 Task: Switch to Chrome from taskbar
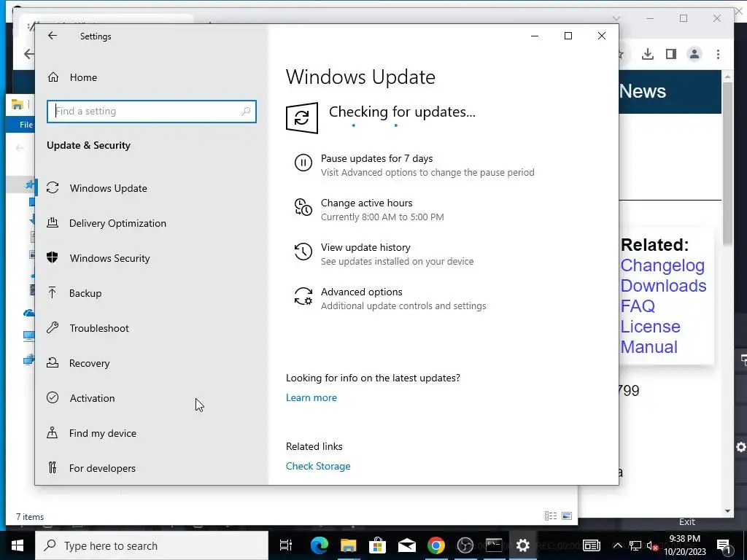436,545
